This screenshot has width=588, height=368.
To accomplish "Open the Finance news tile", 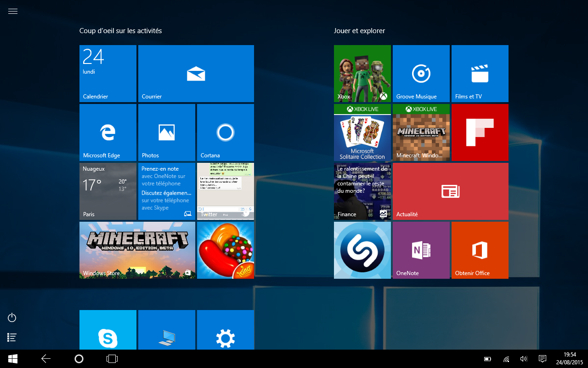I will [362, 191].
